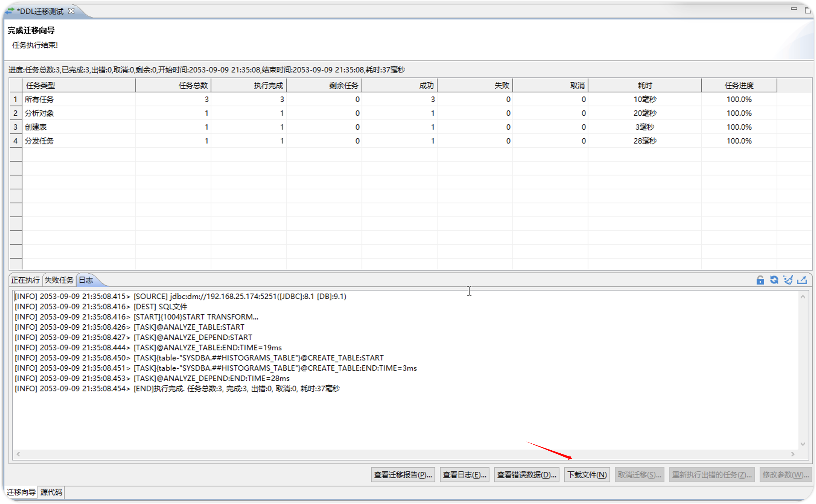Click the 查看日志(E)... button
The width and height of the screenshot is (816, 504).
464,475
